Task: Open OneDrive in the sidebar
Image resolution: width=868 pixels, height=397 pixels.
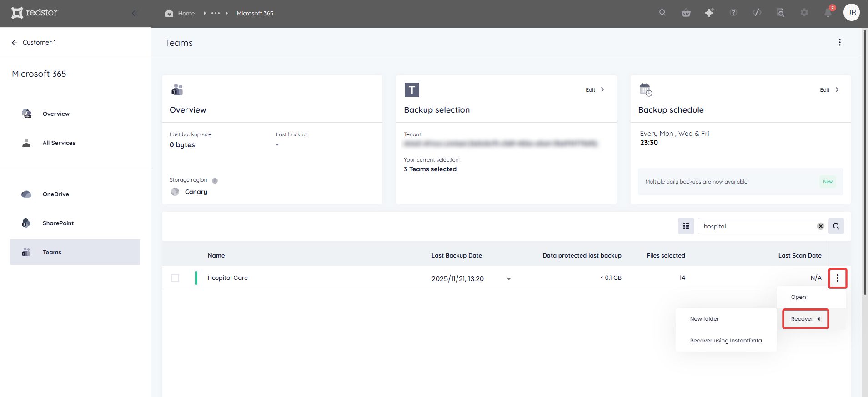Action: tap(56, 194)
